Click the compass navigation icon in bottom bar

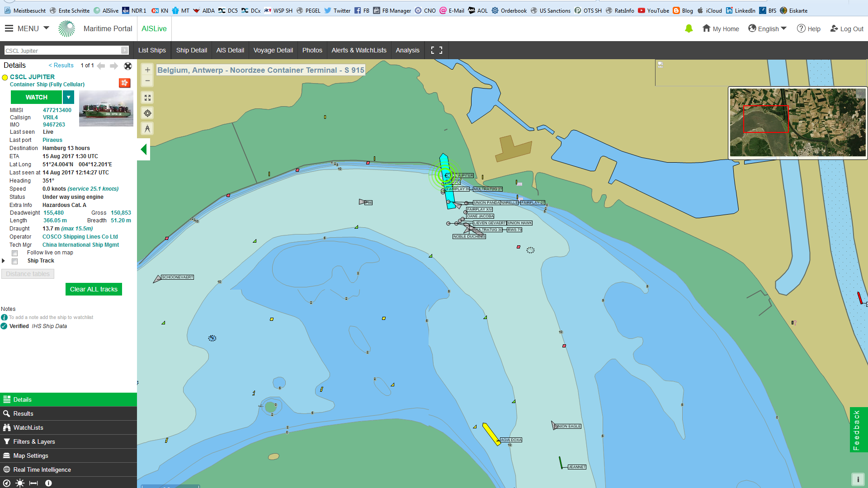(x=7, y=483)
